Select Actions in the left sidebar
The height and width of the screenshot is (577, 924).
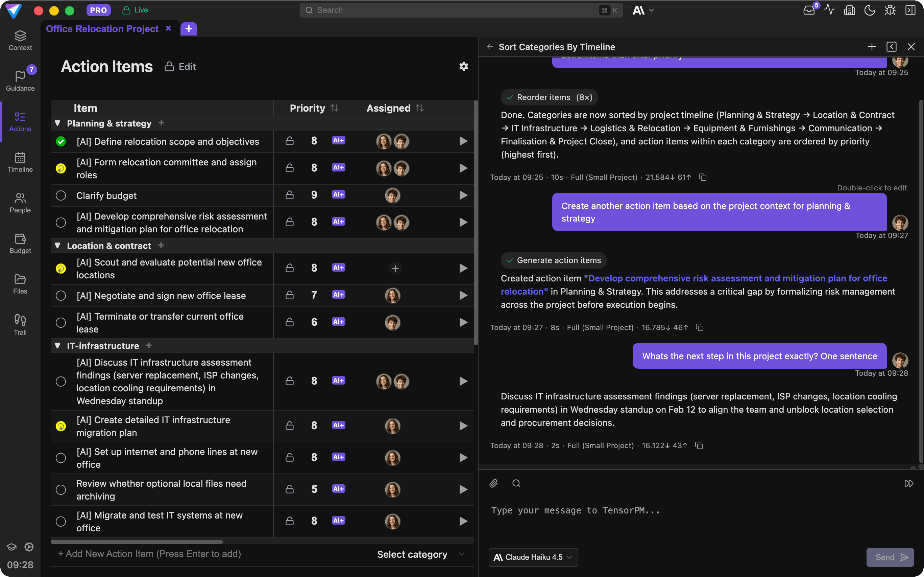20,121
